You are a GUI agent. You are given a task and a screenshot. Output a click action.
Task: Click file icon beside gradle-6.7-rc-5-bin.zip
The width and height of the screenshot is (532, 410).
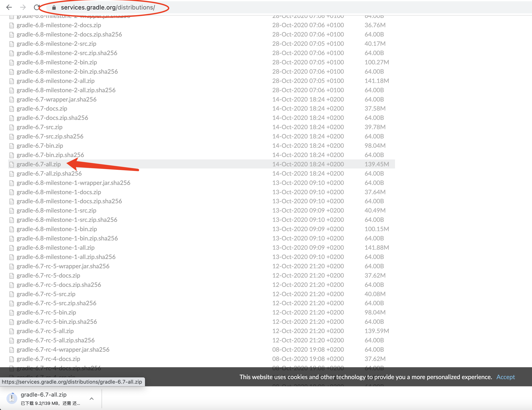tap(11, 313)
